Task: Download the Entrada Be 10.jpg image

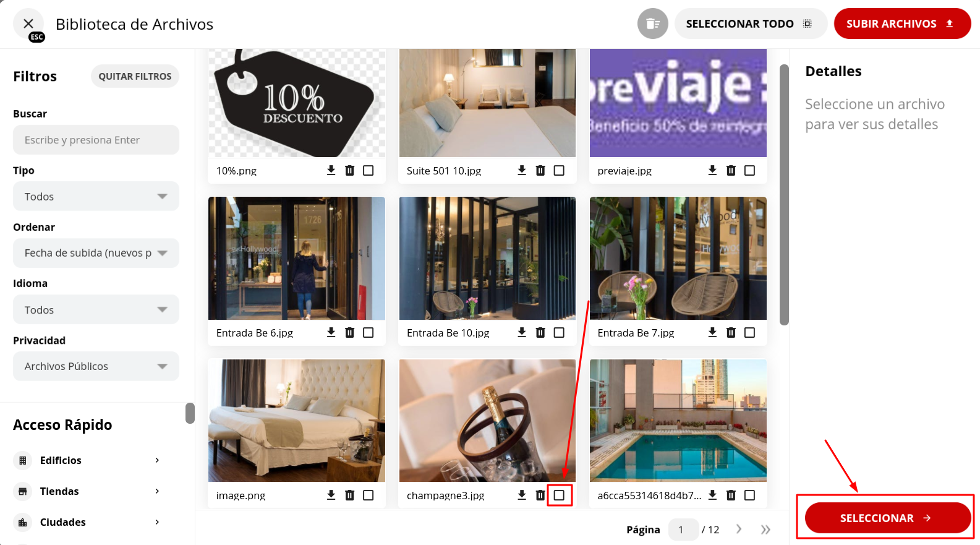Action: pyautogui.click(x=522, y=332)
